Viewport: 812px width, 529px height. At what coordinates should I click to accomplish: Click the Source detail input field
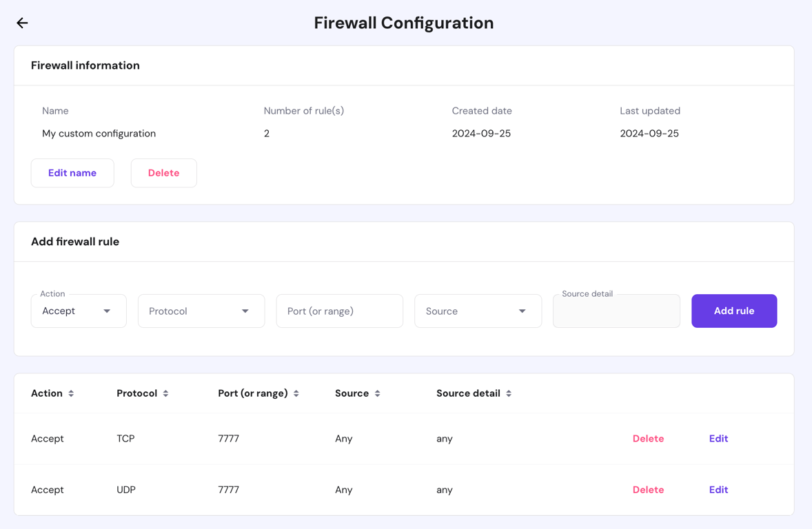tap(616, 311)
